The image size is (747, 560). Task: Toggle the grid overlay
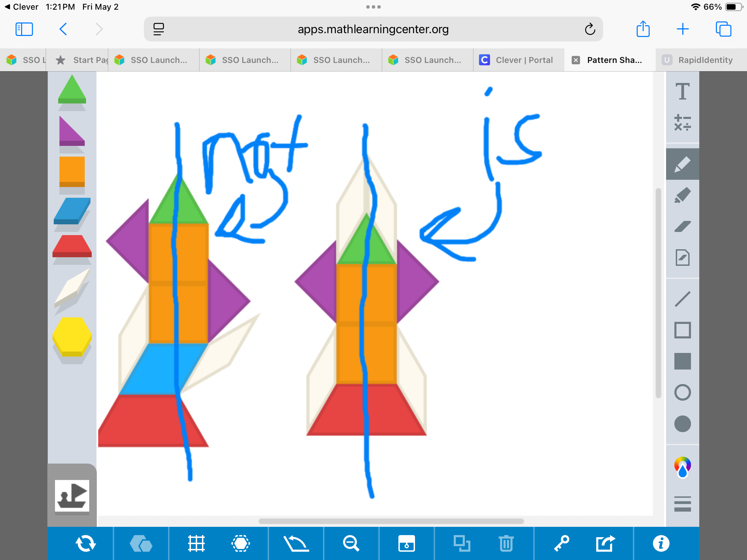coord(196,543)
